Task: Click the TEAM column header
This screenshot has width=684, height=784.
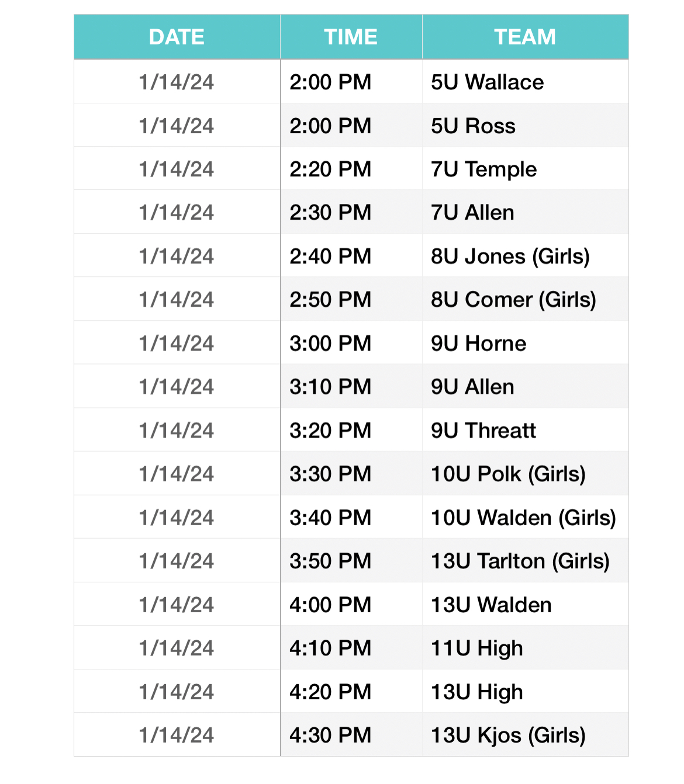Action: (x=525, y=37)
